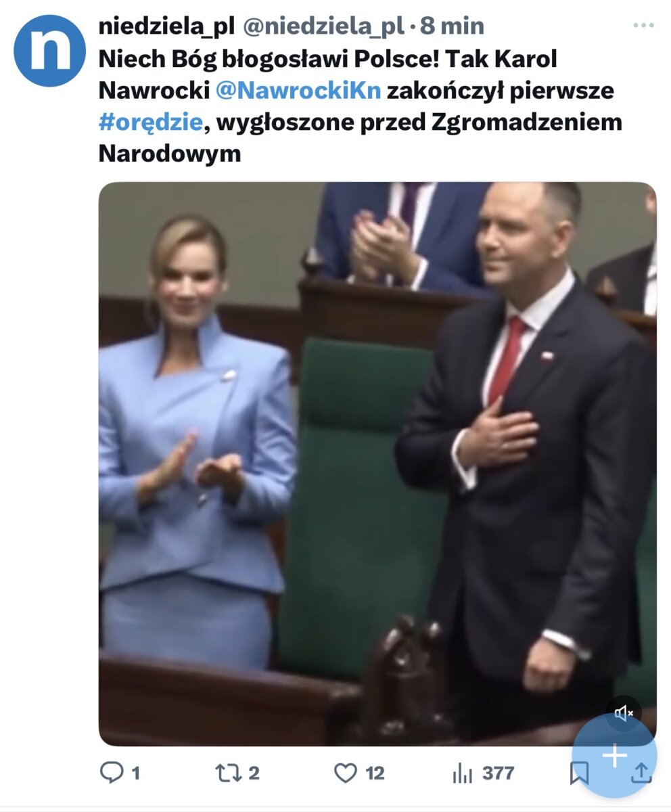Click the gray @niedziela_pl handle

pos(323,26)
